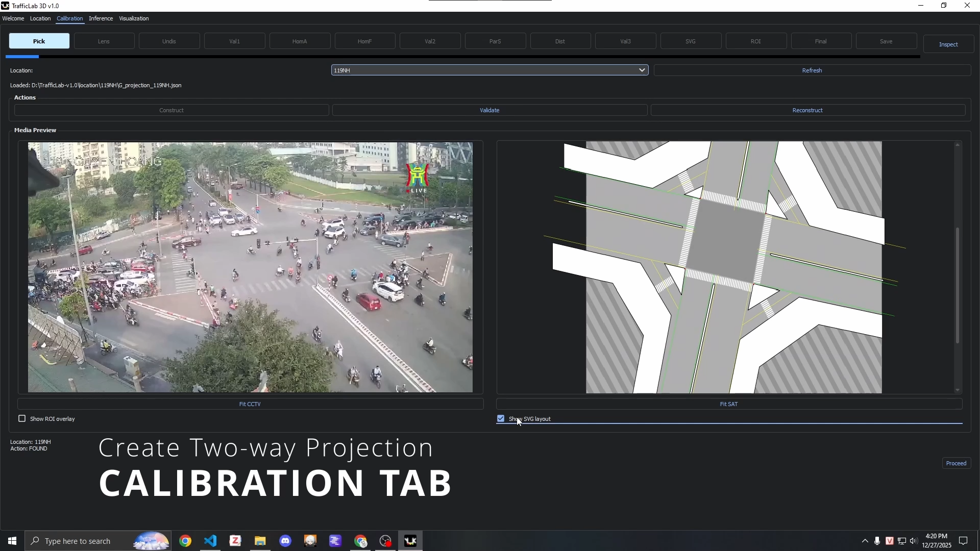Select the Undis step in calibration toolbar

(x=169, y=41)
